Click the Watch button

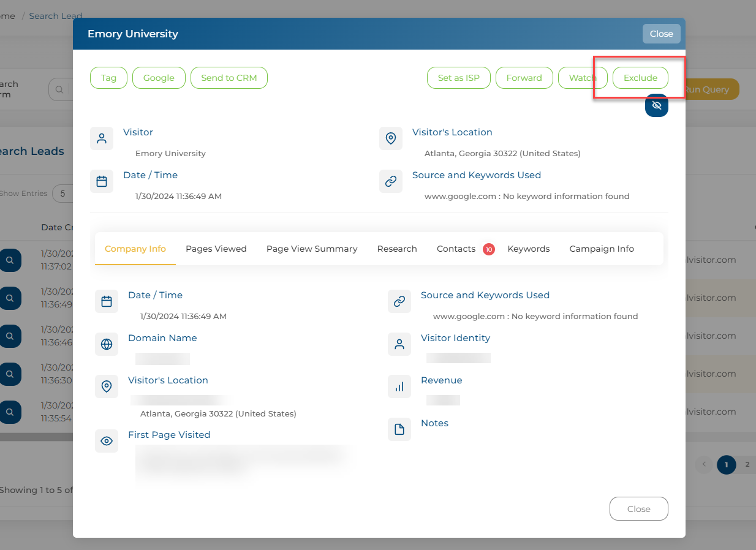[583, 78]
